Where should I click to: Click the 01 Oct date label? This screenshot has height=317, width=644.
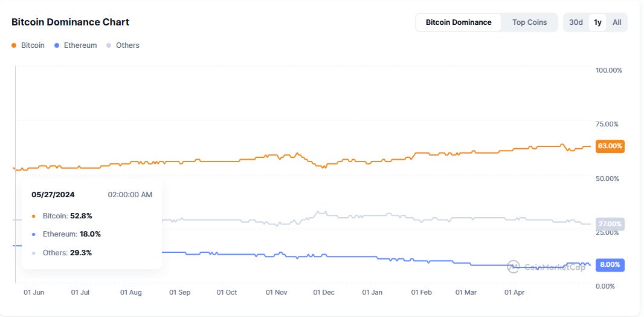227,292
